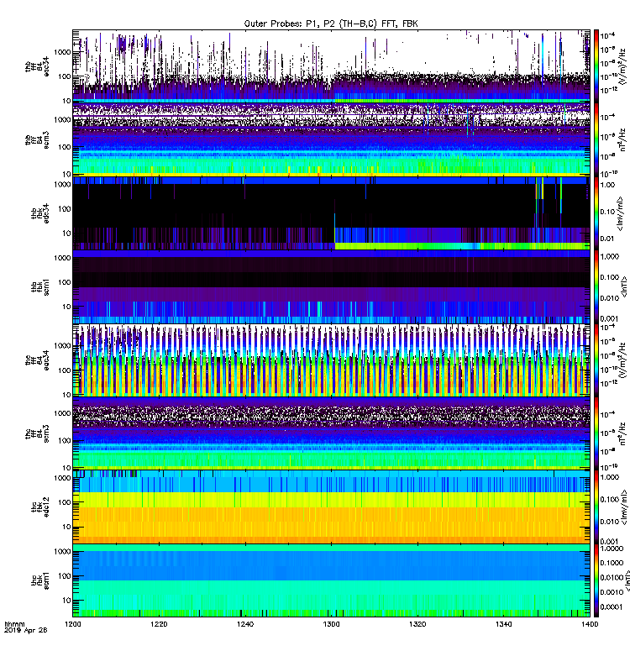Pick the thc scm3 panel color bar
This screenshot has width=630, height=672.
point(596,433)
